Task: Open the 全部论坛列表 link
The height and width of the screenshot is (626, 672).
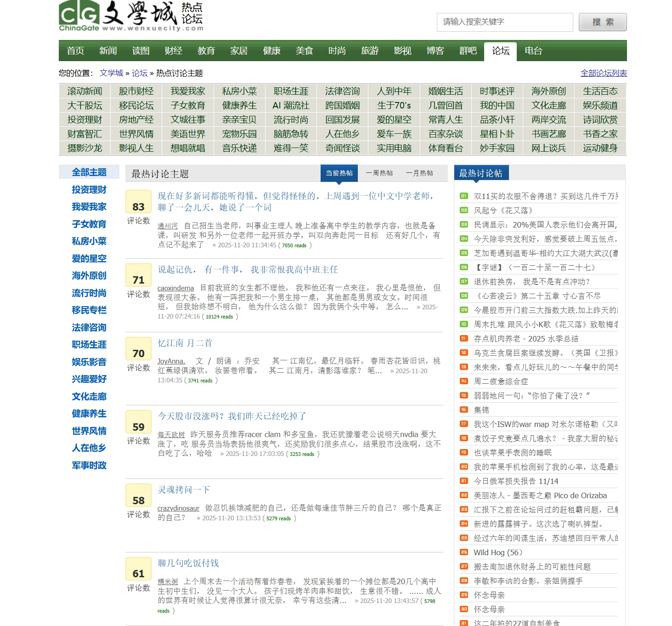Action: [604, 73]
